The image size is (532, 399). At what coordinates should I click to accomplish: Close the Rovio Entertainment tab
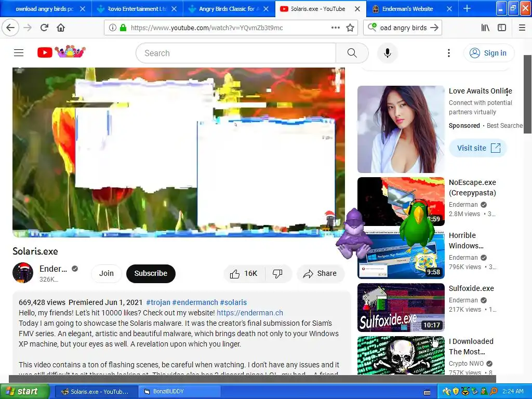click(x=174, y=9)
